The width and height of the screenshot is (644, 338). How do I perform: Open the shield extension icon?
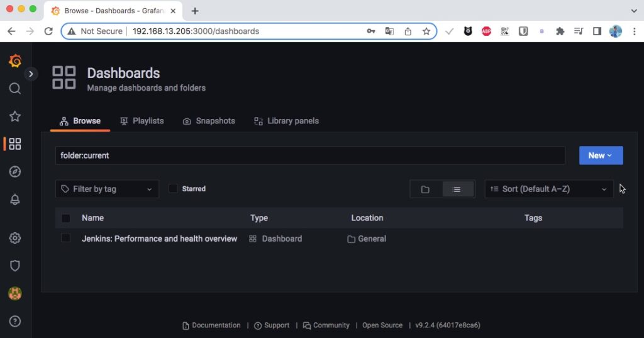coord(523,31)
